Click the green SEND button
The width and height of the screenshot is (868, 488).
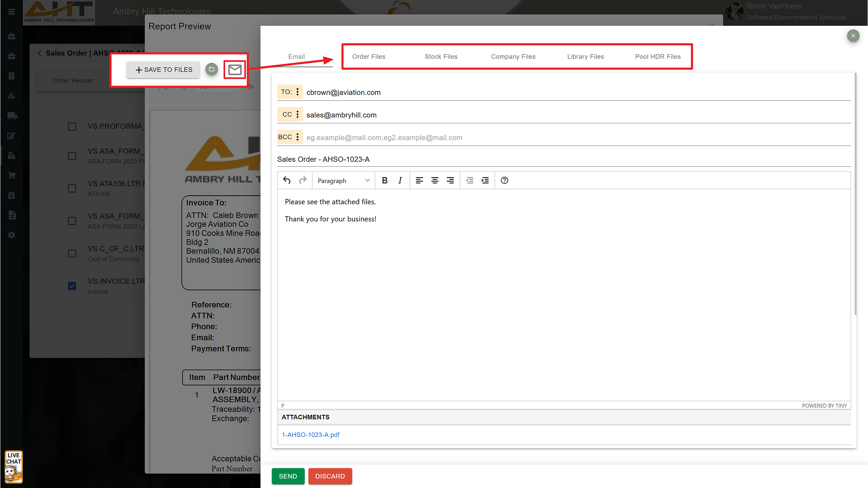pyautogui.click(x=288, y=476)
